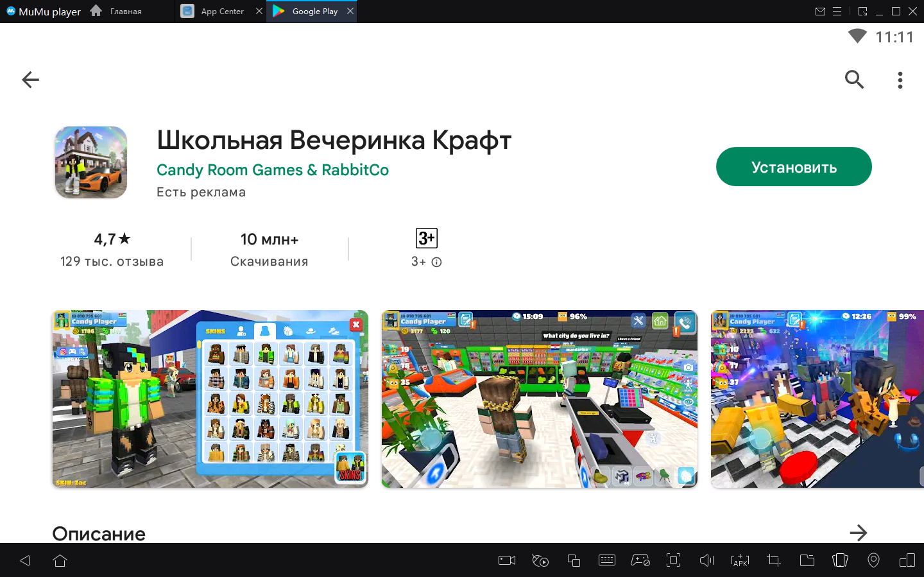Open the three-dot overflow menu
The image size is (924, 577).
pos(900,80)
